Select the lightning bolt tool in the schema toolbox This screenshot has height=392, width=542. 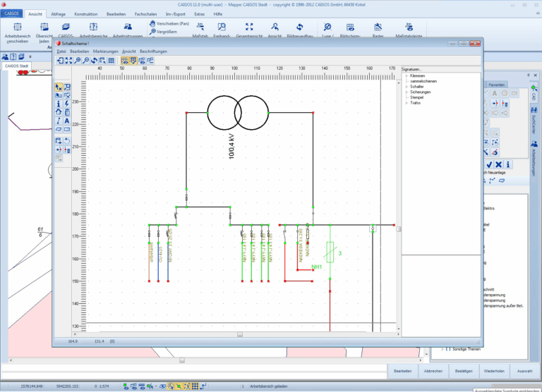67,104
